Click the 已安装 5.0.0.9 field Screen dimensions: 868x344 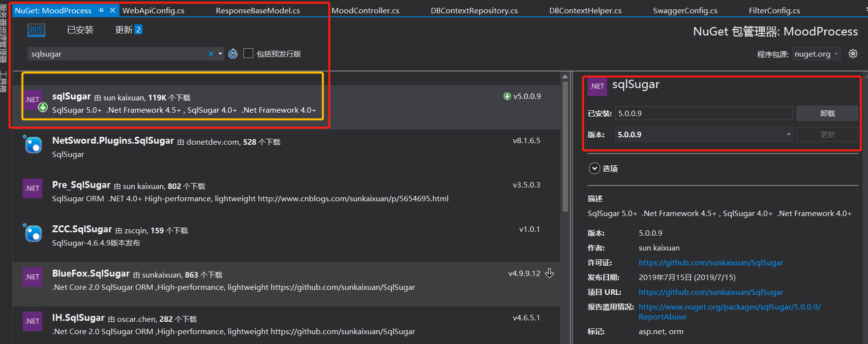coord(704,113)
